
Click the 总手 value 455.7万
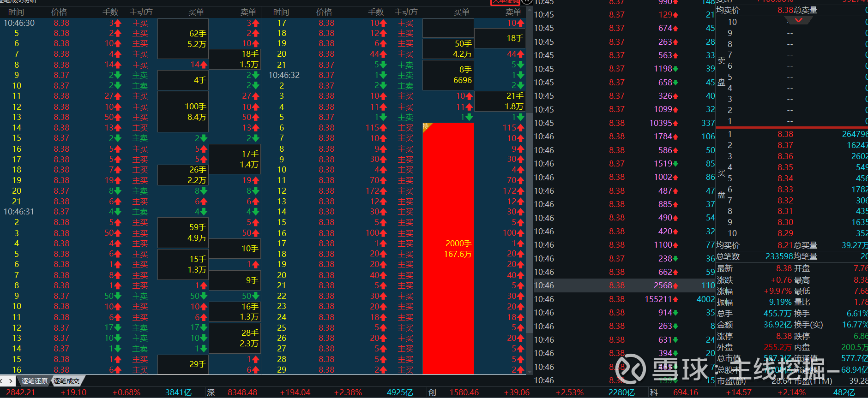[778, 314]
